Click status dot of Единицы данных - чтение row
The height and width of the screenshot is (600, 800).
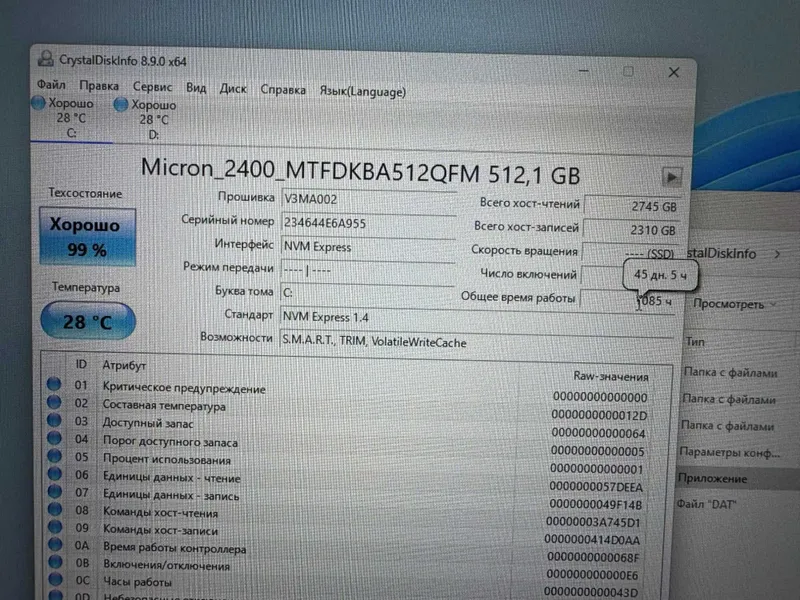pos(55,473)
